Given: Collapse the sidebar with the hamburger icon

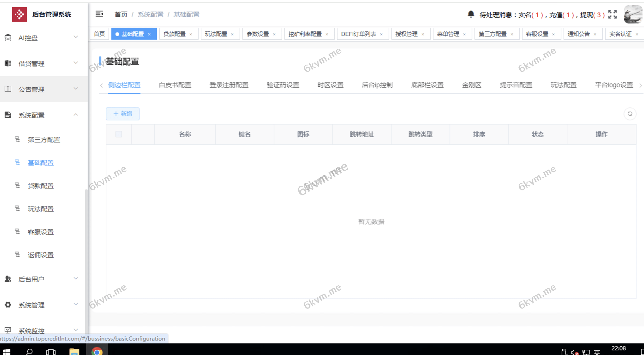Looking at the screenshot, I should point(99,14).
